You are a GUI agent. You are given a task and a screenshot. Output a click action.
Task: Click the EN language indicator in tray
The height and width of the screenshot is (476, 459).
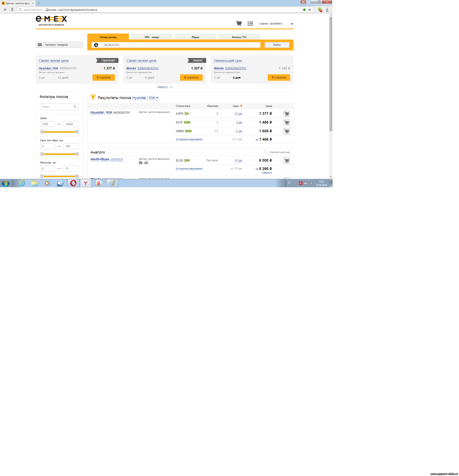[x=290, y=183]
